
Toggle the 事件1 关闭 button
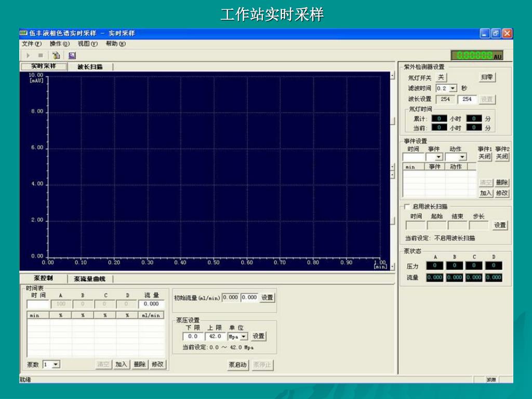pyautogui.click(x=485, y=156)
